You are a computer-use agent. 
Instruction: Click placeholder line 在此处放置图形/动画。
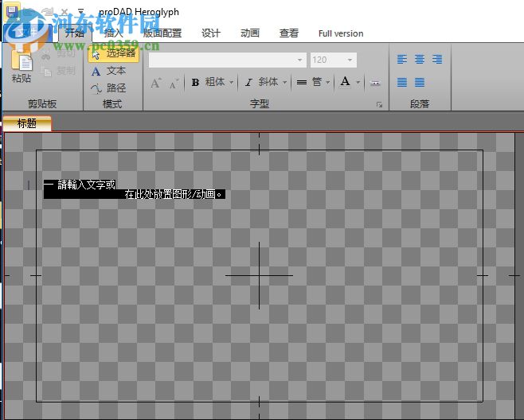pyautogui.click(x=173, y=194)
